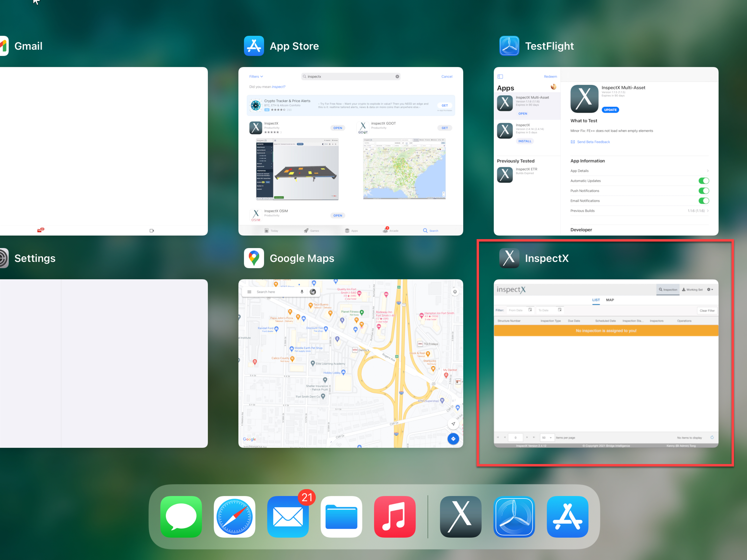Image resolution: width=747 pixels, height=560 pixels.
Task: Launch Music app from the dock
Action: pyautogui.click(x=395, y=516)
